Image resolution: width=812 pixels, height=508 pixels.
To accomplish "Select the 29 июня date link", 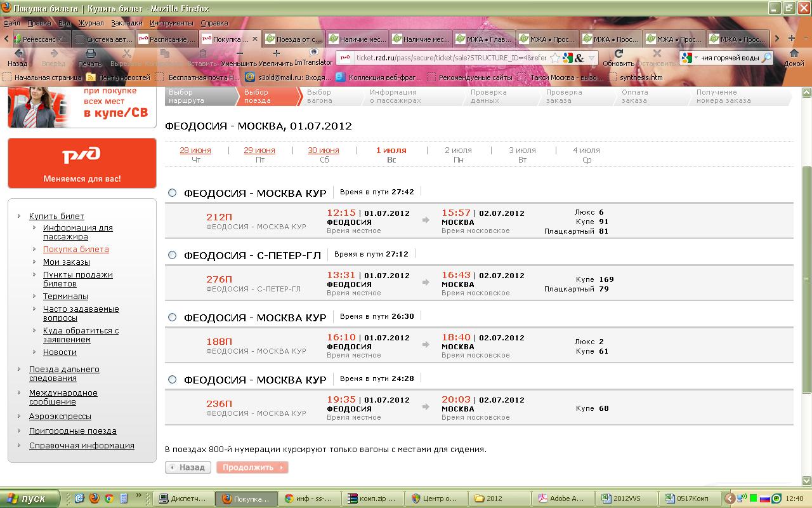I will (259, 150).
